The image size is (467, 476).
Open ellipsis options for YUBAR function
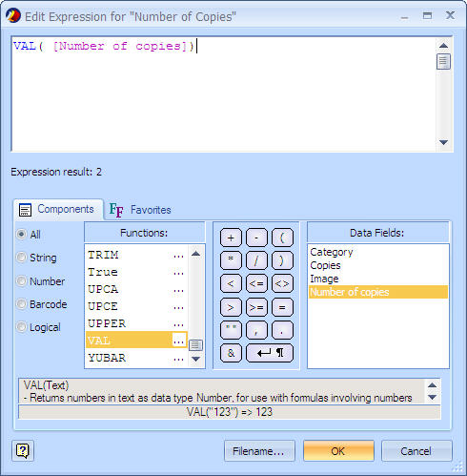tap(179, 359)
